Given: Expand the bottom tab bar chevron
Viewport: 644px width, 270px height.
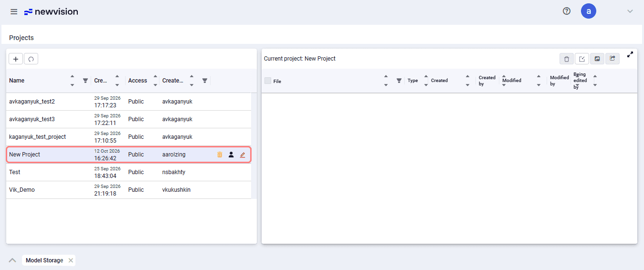Looking at the screenshot, I should 12,260.
